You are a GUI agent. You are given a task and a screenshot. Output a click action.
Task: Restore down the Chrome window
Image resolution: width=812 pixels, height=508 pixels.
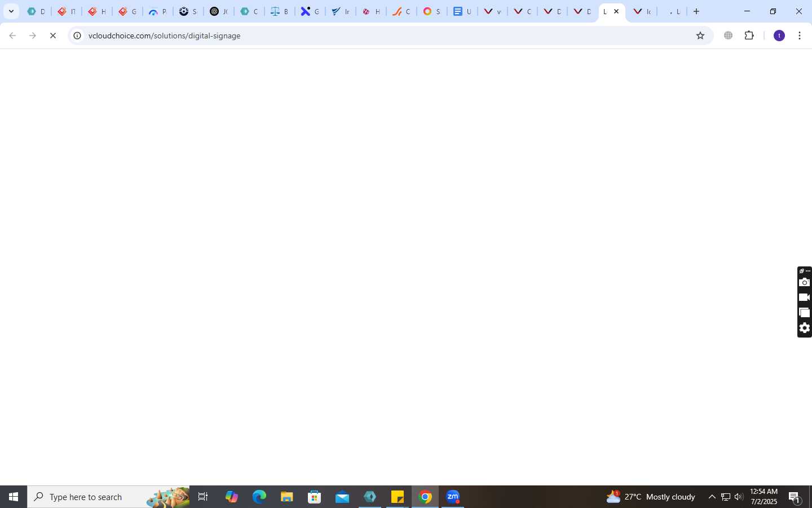(x=773, y=11)
